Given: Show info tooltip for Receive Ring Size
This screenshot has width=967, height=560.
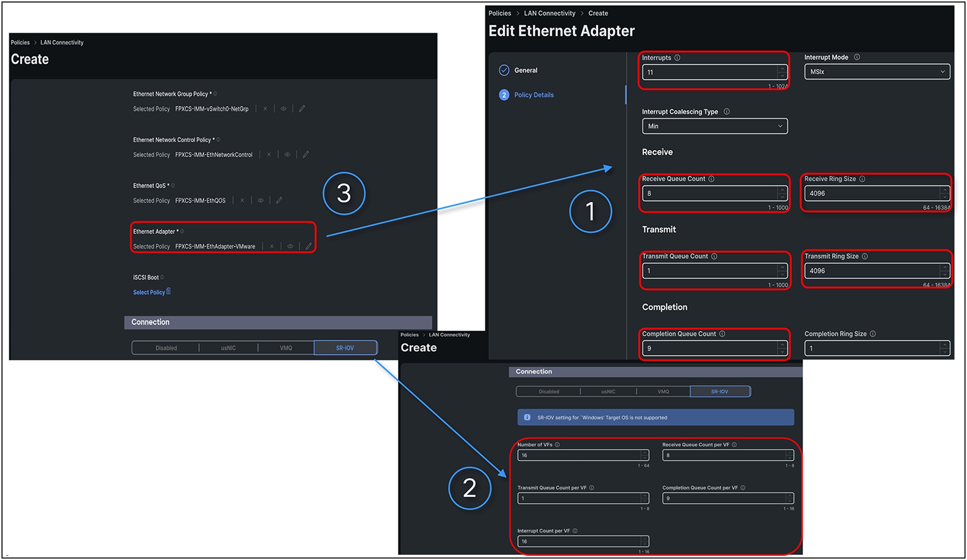Looking at the screenshot, I should point(862,179).
